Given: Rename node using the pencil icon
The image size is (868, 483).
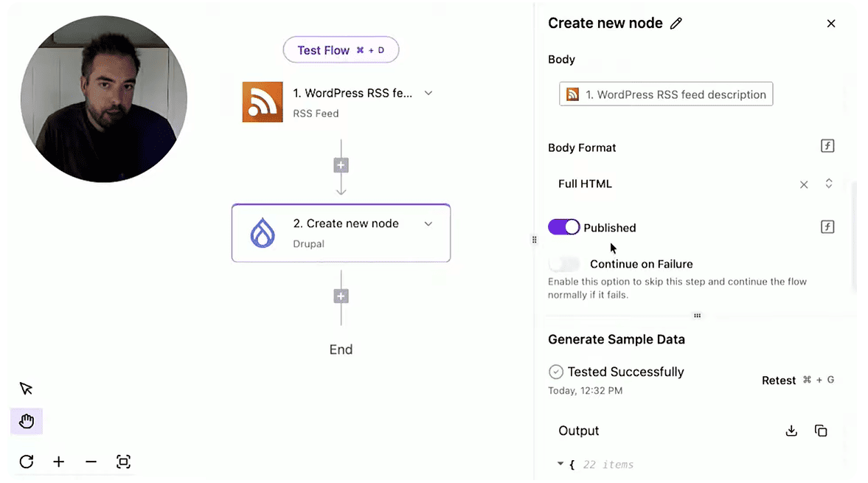Looking at the screenshot, I should [676, 23].
